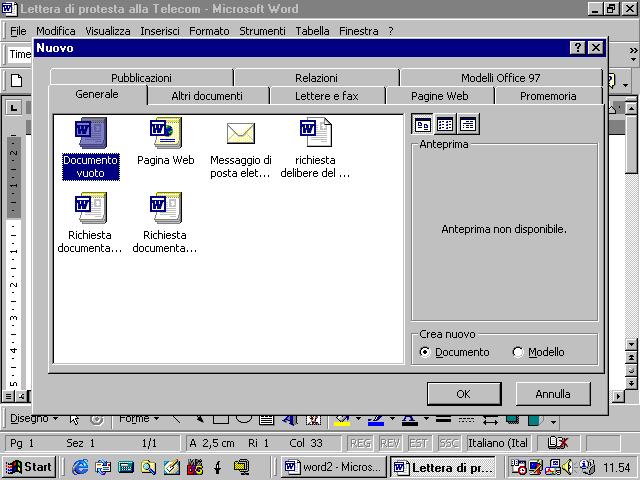Click the new blank document toolbar icon
The width and height of the screenshot is (640, 480).
click(x=17, y=80)
